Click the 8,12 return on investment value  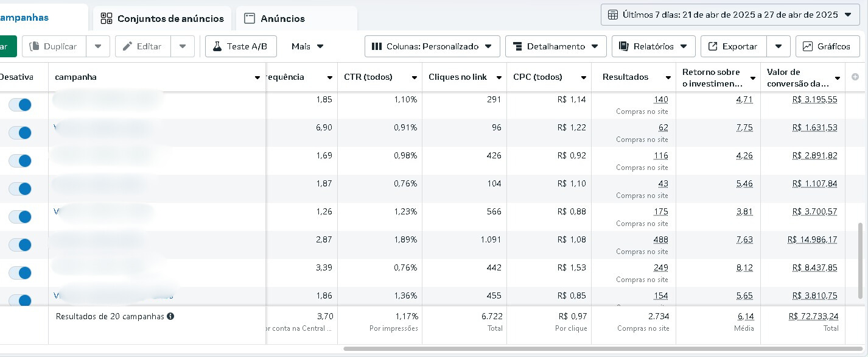pyautogui.click(x=744, y=267)
